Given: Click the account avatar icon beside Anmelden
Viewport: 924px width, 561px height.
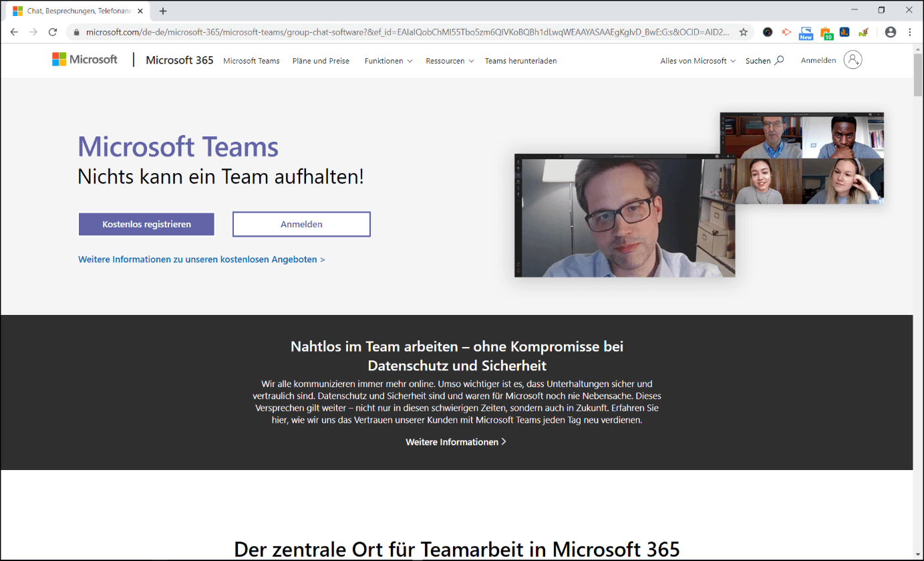Looking at the screenshot, I should click(853, 60).
